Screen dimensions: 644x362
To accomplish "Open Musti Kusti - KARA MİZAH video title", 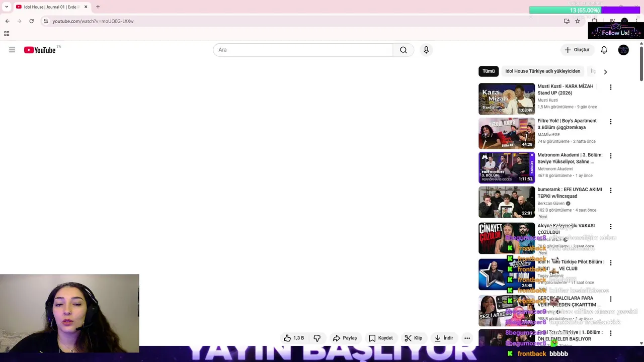I will click(x=567, y=89).
